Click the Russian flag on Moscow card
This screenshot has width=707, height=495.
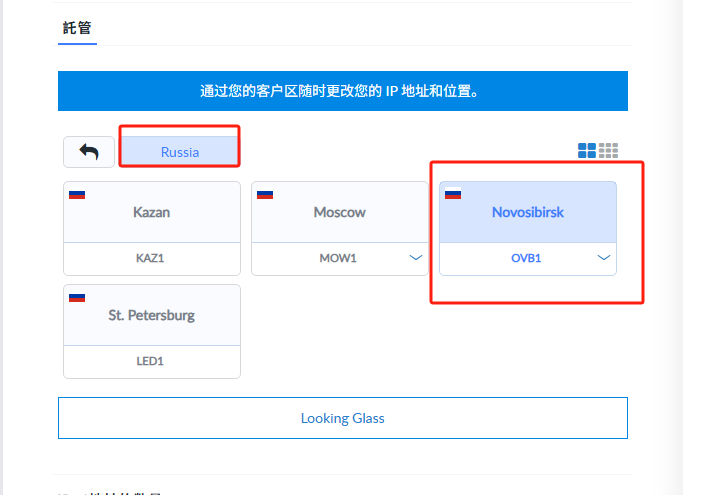click(x=265, y=195)
